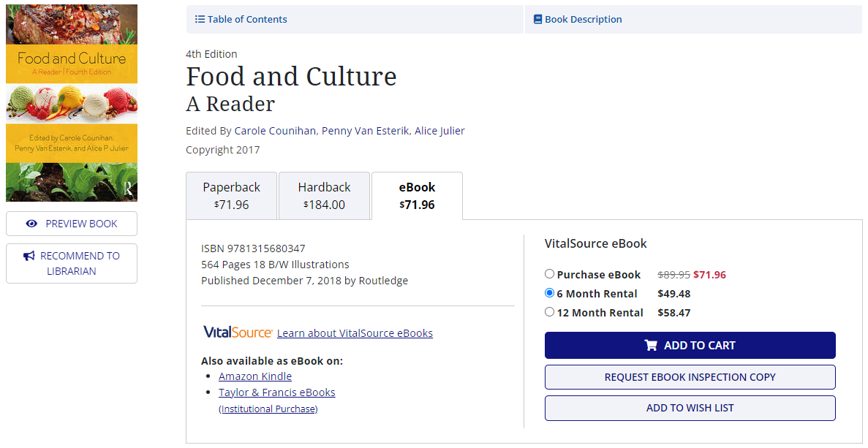Click the Carole Counihan author link

click(x=275, y=130)
